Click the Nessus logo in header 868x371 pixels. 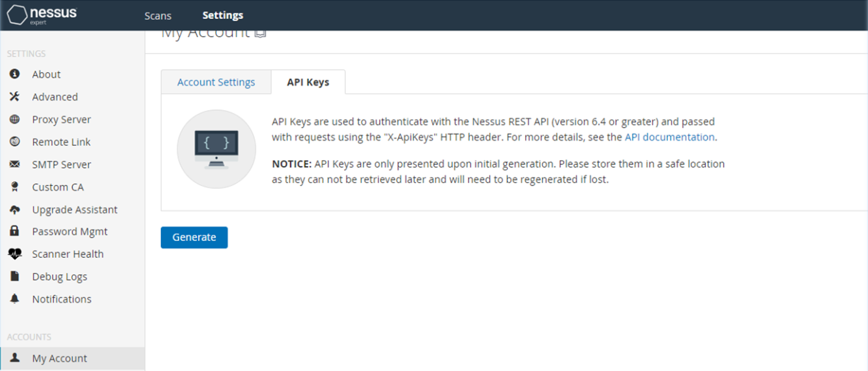[x=42, y=14]
